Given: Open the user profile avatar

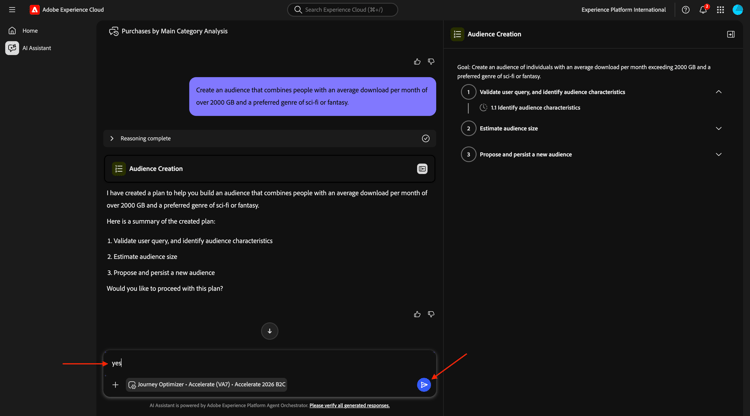Looking at the screenshot, I should coord(738,10).
